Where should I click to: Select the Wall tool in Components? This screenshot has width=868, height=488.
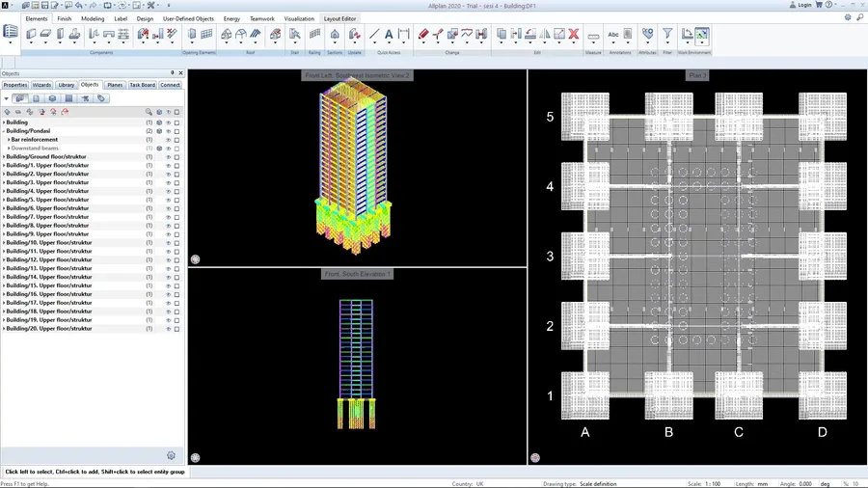tap(31, 34)
